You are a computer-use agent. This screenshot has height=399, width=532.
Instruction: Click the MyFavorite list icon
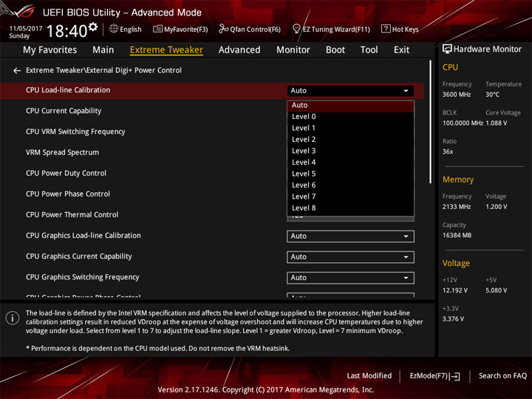pyautogui.click(x=157, y=29)
